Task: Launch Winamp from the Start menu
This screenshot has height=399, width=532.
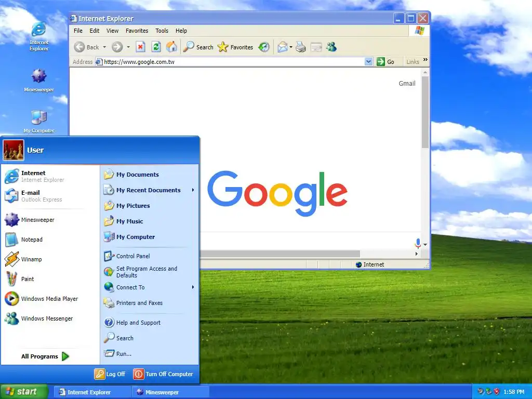Action: (50, 259)
